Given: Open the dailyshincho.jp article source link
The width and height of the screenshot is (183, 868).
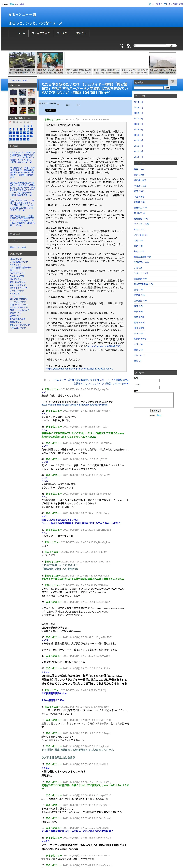Looking at the screenshot, I should pos(79,369).
